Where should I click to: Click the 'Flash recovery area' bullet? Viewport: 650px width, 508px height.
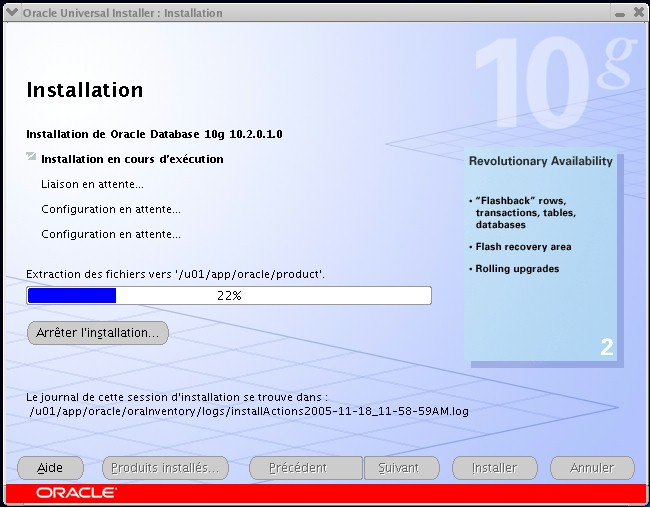523,247
